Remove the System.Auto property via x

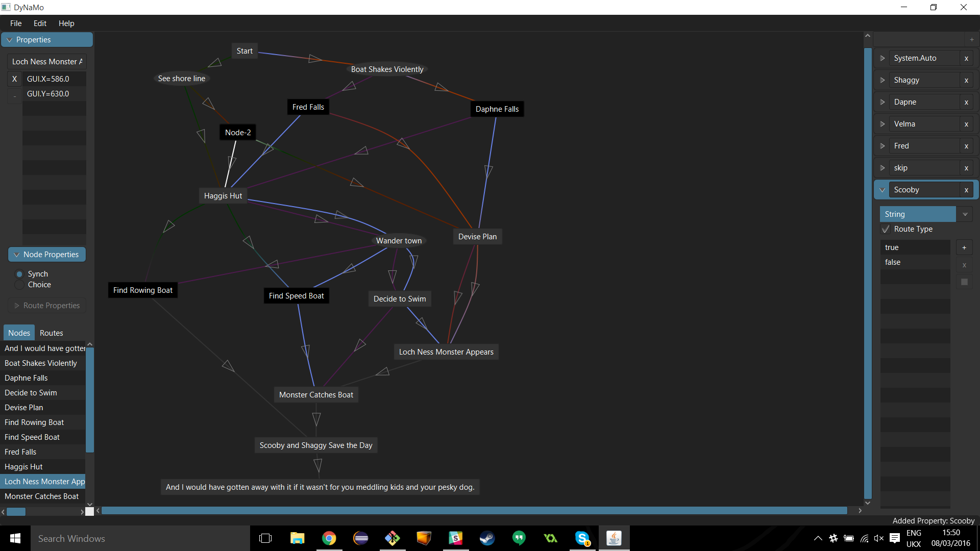point(966,59)
